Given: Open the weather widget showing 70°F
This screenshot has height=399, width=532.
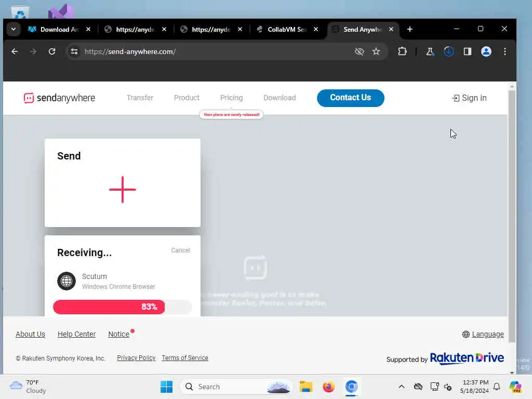Looking at the screenshot, I should [x=28, y=387].
